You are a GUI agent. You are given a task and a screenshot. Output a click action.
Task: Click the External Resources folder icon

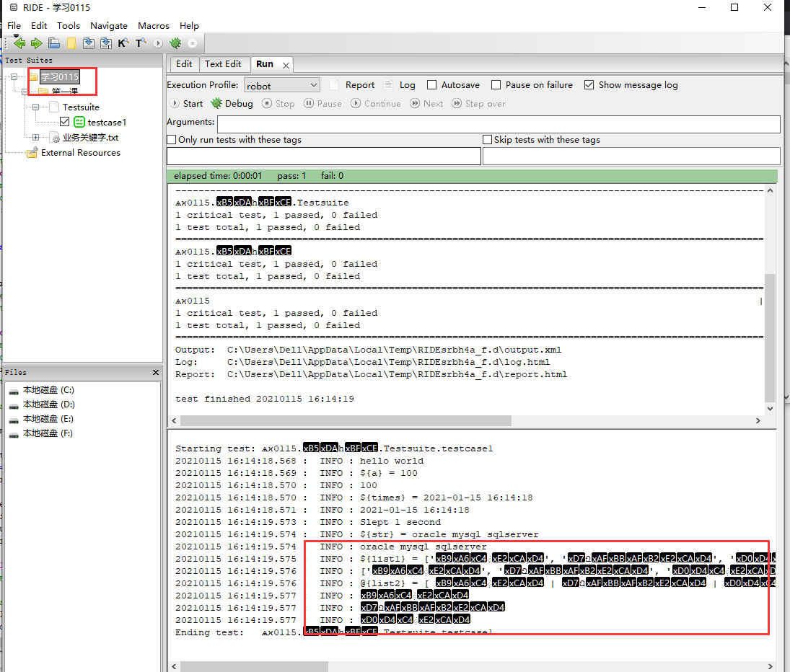click(x=32, y=153)
